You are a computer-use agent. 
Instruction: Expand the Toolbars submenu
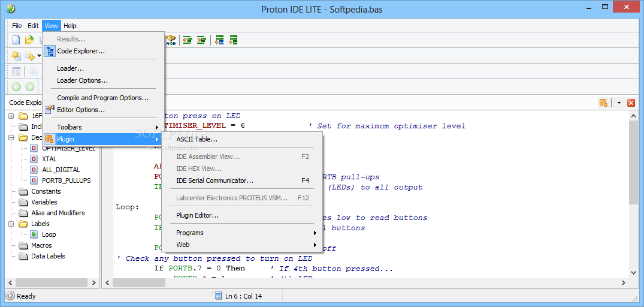coord(104,127)
